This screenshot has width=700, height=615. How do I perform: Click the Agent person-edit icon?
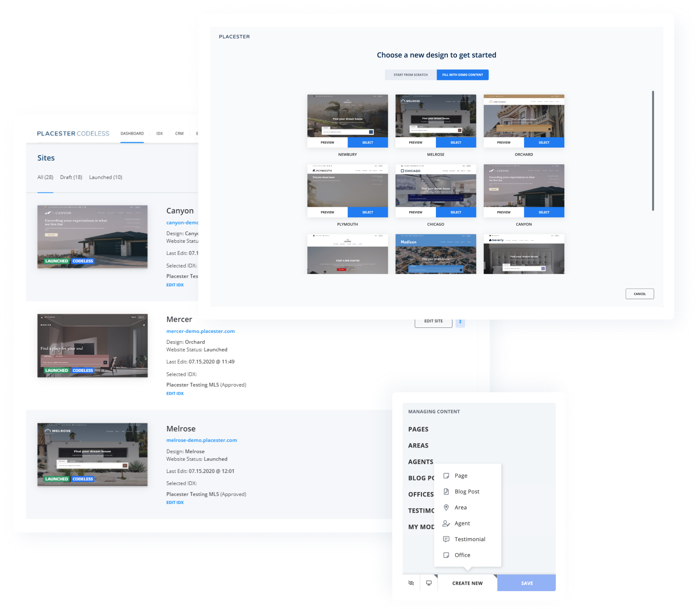pos(446,524)
